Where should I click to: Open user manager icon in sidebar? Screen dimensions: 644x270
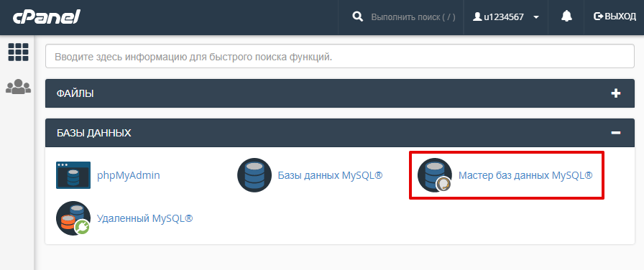pyautogui.click(x=19, y=86)
